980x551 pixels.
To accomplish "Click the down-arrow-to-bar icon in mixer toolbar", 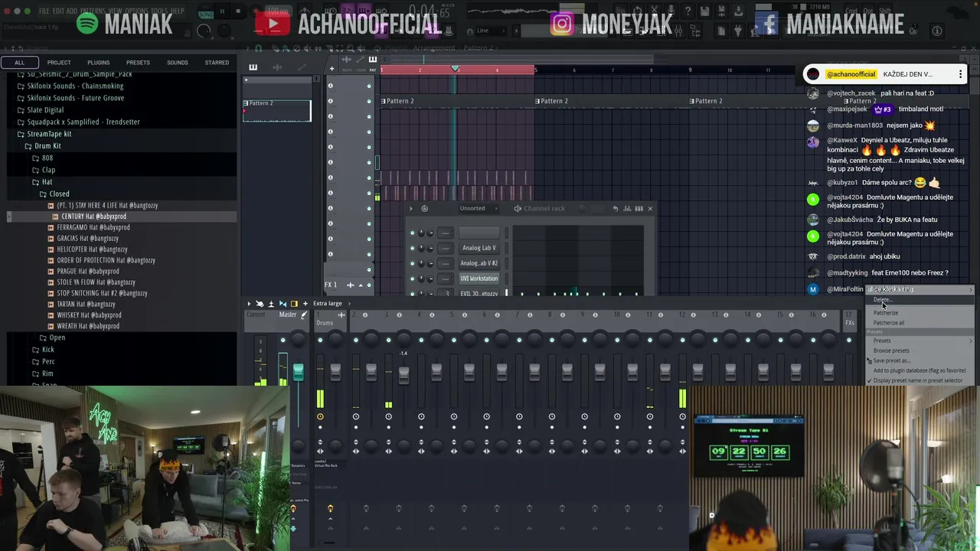I will pos(271,304).
